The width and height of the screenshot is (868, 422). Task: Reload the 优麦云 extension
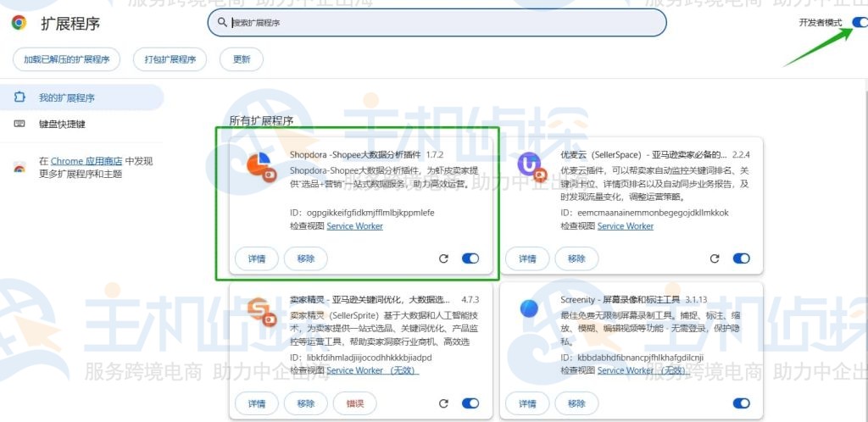point(715,258)
